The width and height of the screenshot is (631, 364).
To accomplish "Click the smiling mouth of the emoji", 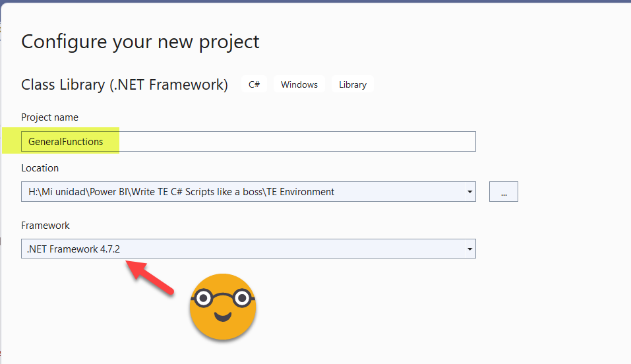I will tap(222, 318).
